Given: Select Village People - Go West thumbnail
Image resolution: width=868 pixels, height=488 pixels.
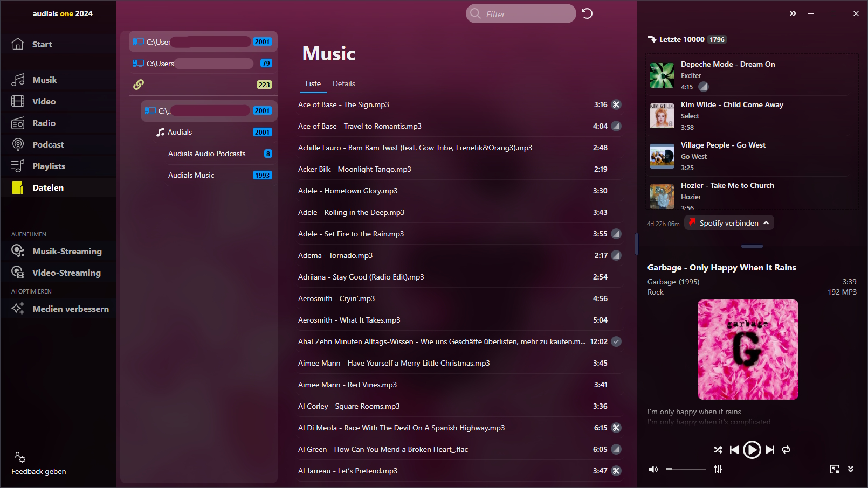Looking at the screenshot, I should pos(662,156).
